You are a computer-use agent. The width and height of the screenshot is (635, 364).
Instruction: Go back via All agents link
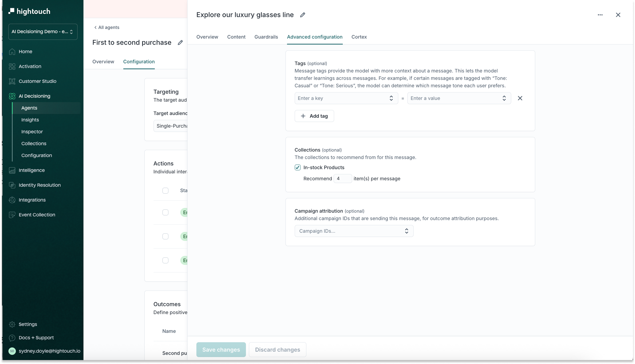point(107,27)
